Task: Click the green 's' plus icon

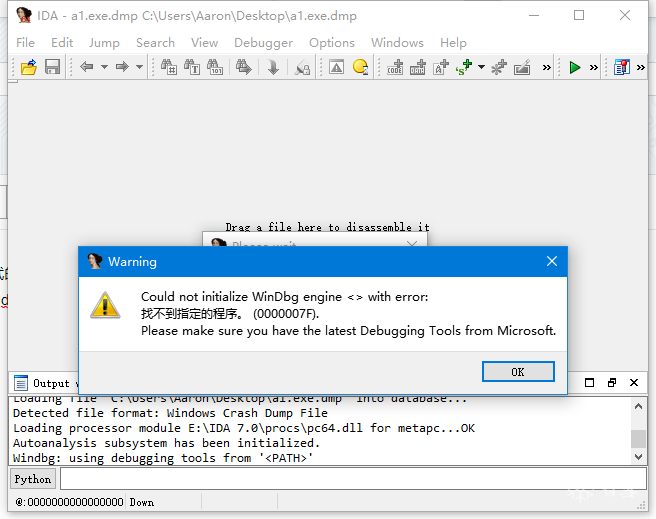Action: [x=464, y=67]
